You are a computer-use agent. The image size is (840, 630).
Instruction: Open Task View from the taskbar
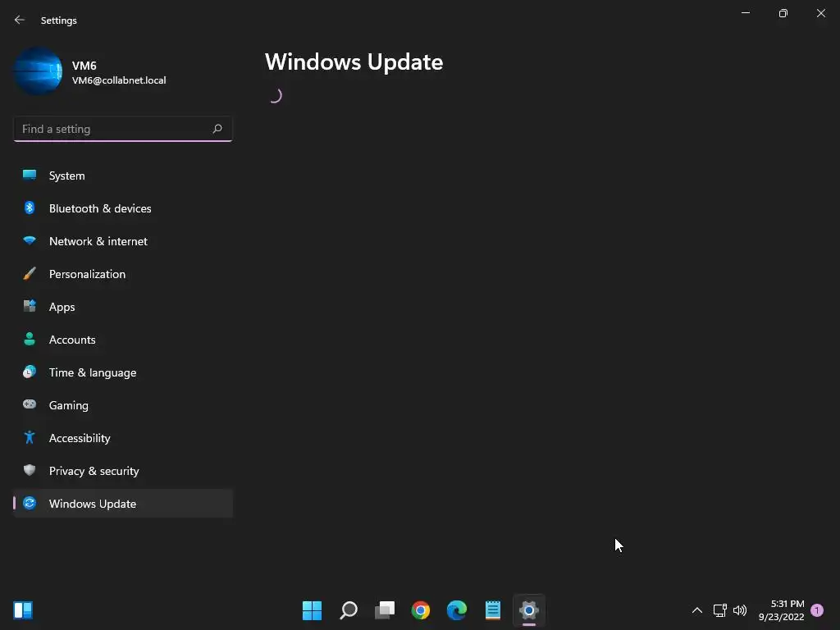pyautogui.click(x=385, y=610)
